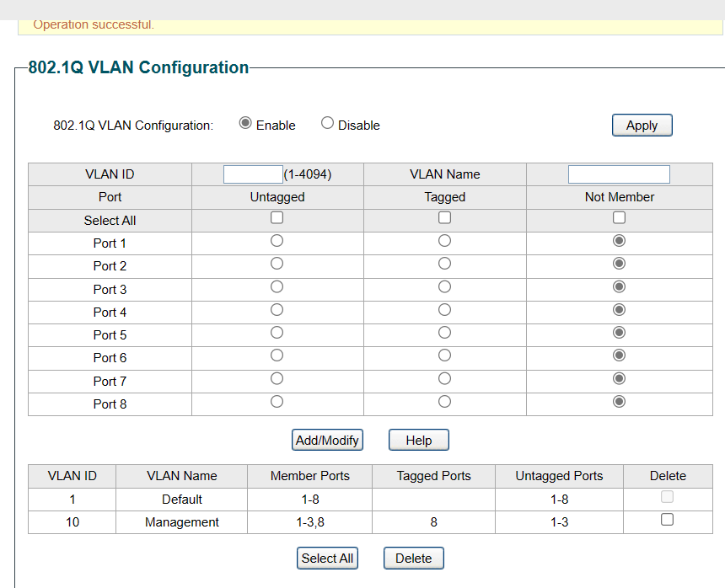The height and width of the screenshot is (588, 725).
Task: Set Port 6 as Untagged
Action: tap(277, 355)
